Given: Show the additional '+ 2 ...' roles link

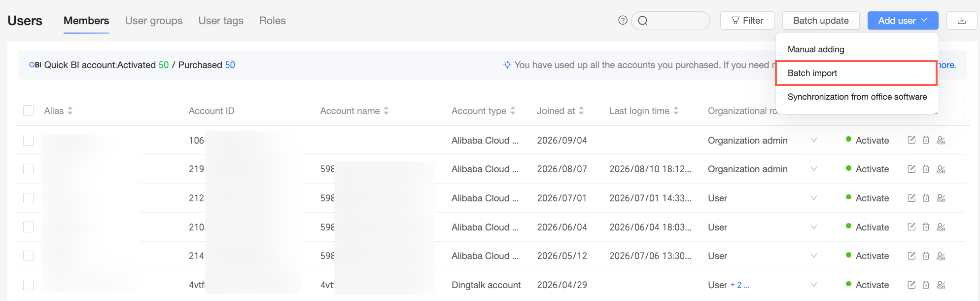Looking at the screenshot, I should [740, 285].
